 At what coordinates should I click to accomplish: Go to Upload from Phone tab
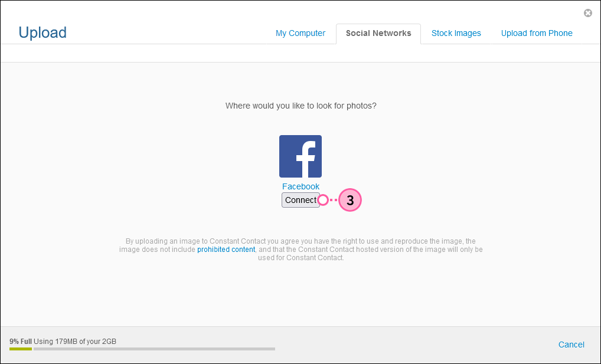point(537,34)
